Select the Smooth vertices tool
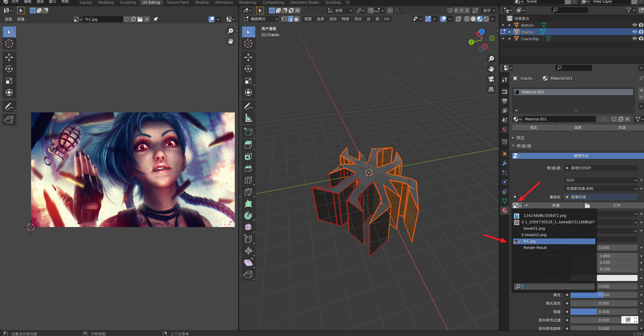644x336 pixels. (x=248, y=227)
